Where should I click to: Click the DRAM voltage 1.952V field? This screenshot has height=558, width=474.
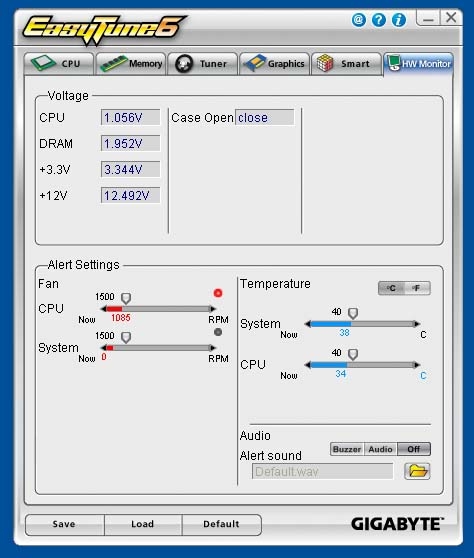click(131, 143)
